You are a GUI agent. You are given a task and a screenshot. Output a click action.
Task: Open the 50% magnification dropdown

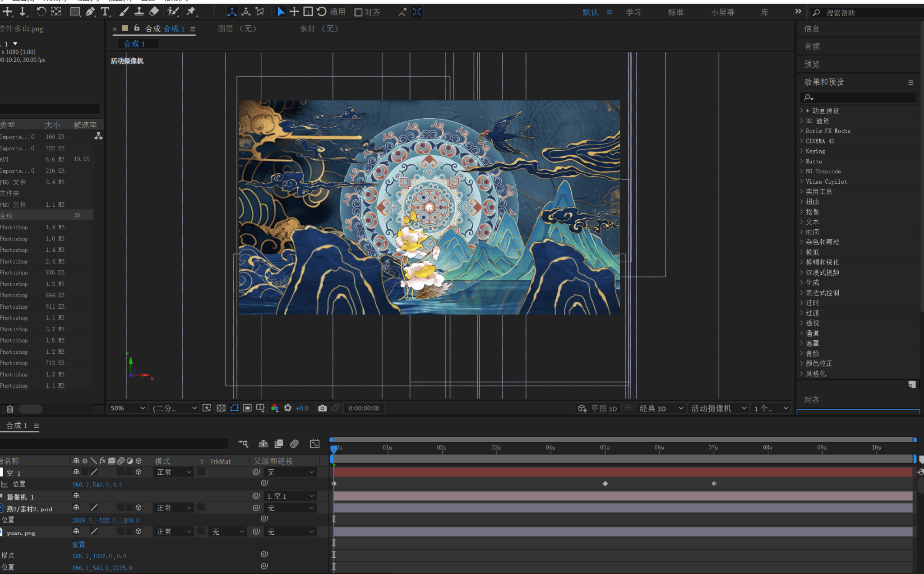coord(128,408)
